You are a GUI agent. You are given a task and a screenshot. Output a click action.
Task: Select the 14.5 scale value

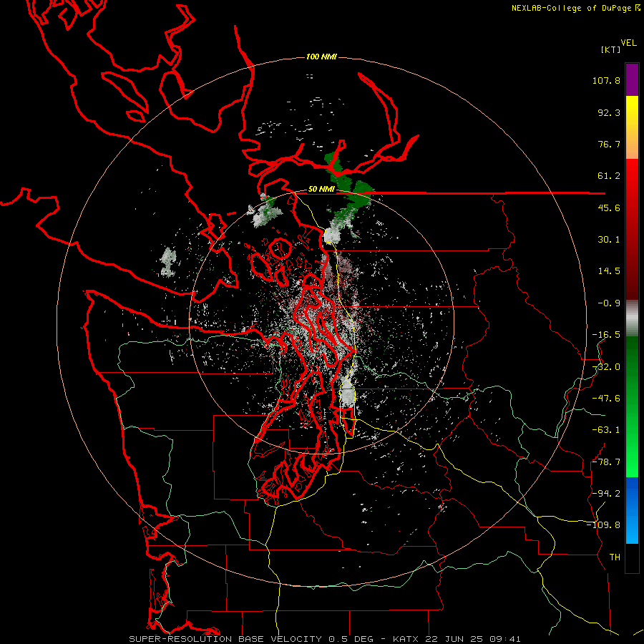609,271
